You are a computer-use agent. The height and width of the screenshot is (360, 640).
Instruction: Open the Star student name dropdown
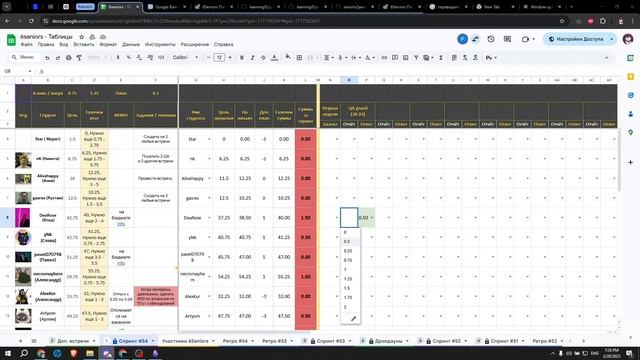click(x=209, y=139)
